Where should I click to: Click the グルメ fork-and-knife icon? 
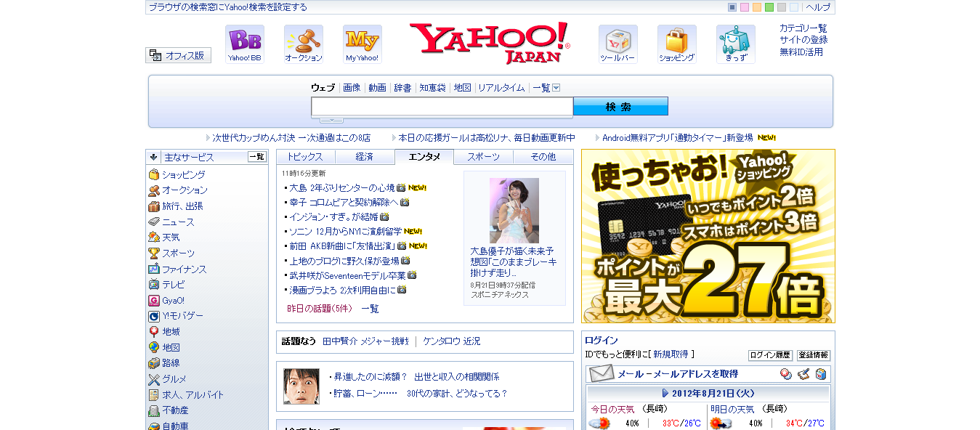click(153, 379)
